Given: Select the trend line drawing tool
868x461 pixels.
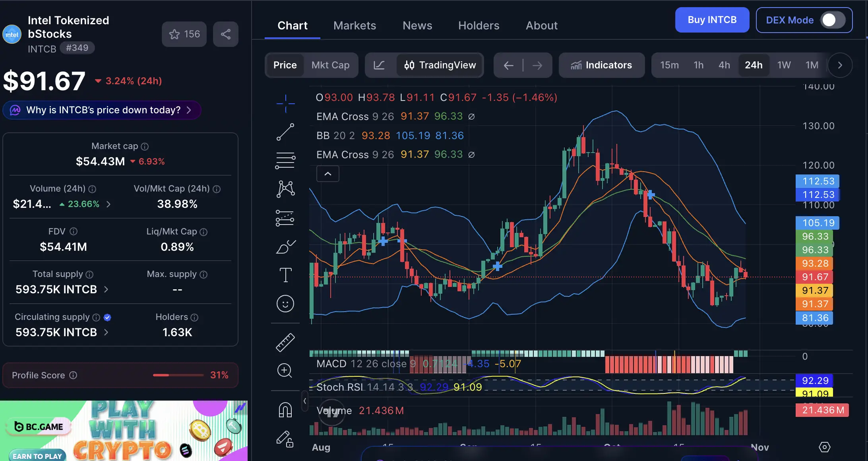Looking at the screenshot, I should 285,132.
